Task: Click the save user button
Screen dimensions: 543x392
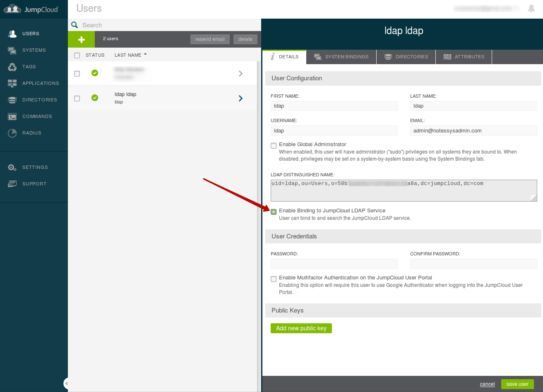Action: coord(517,384)
